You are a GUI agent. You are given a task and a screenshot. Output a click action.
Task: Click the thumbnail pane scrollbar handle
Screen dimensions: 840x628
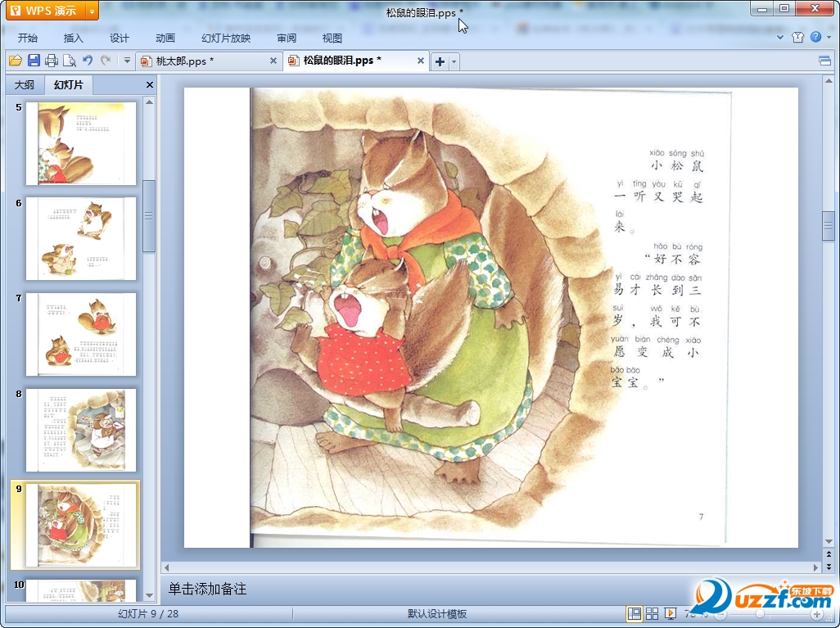tap(149, 215)
